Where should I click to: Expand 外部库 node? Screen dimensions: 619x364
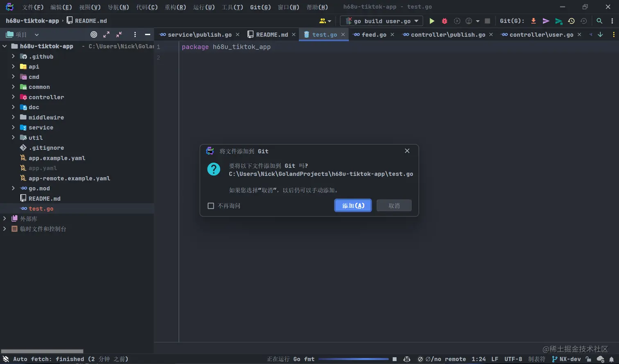(5, 219)
